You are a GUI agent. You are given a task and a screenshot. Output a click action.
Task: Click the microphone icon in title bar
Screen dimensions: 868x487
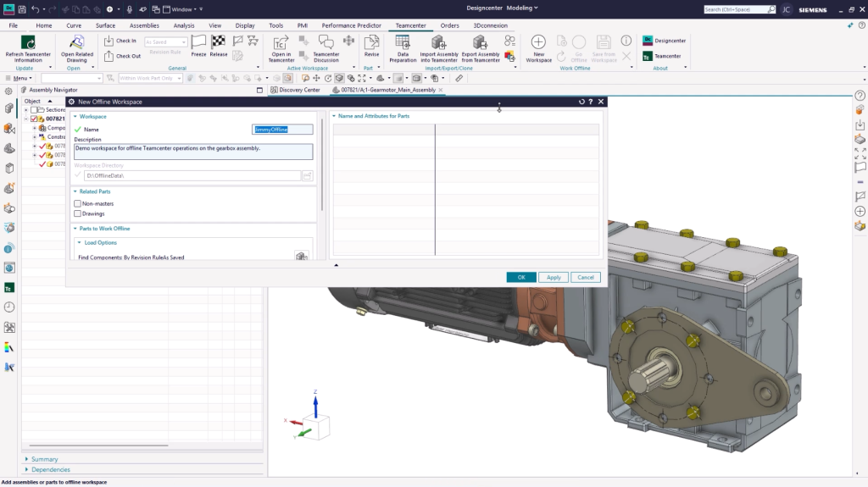(129, 9)
